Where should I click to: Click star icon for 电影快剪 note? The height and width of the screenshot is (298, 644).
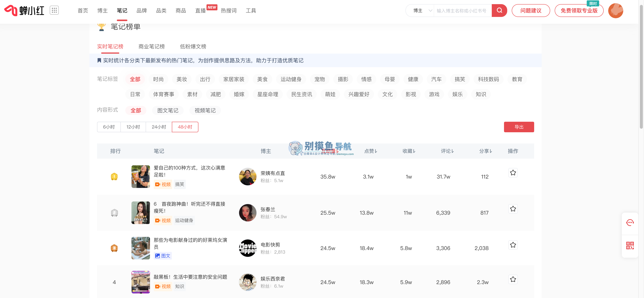pyautogui.click(x=513, y=245)
